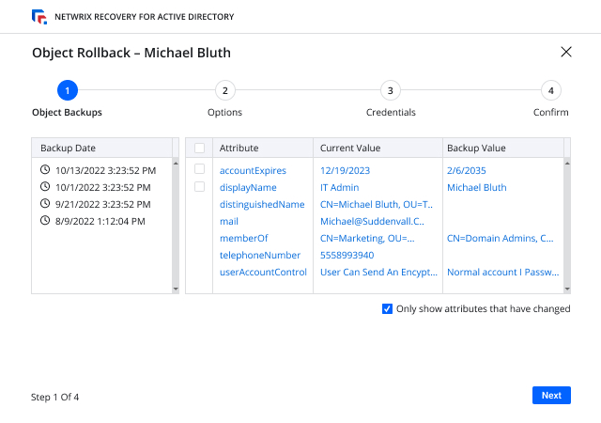601x423 pixels.
Task: Click the clock icon for 10/1/2022 backup
Action: click(45, 187)
